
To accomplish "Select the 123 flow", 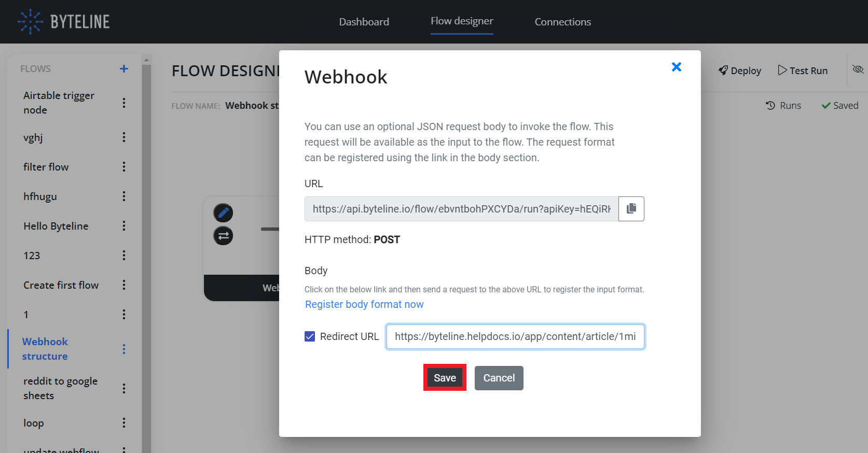I will click(32, 256).
